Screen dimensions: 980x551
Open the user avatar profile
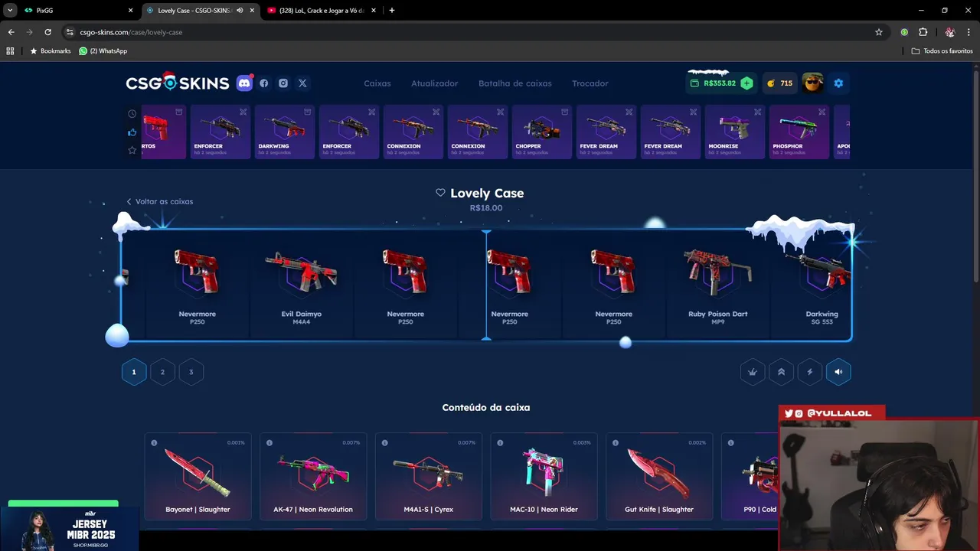click(813, 83)
